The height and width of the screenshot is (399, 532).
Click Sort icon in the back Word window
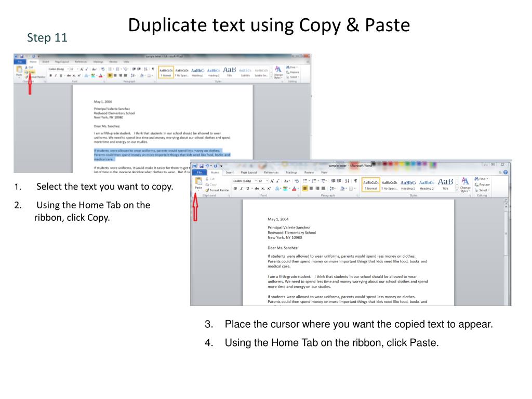click(146, 69)
